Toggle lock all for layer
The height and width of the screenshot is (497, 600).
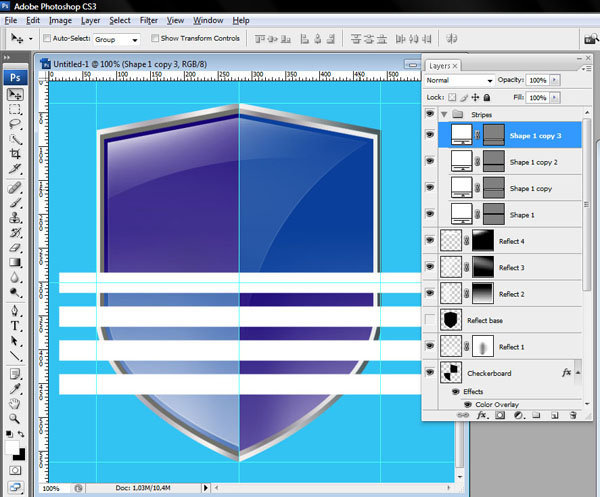point(487,98)
